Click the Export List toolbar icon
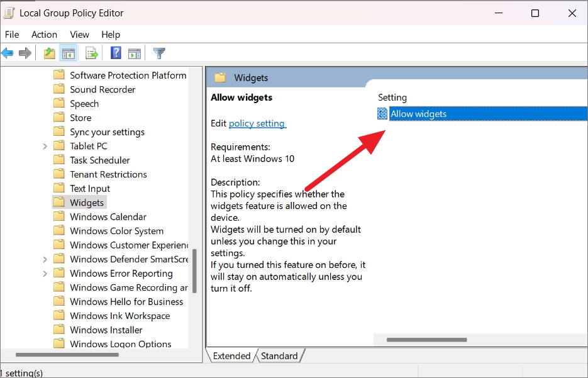 91,53
